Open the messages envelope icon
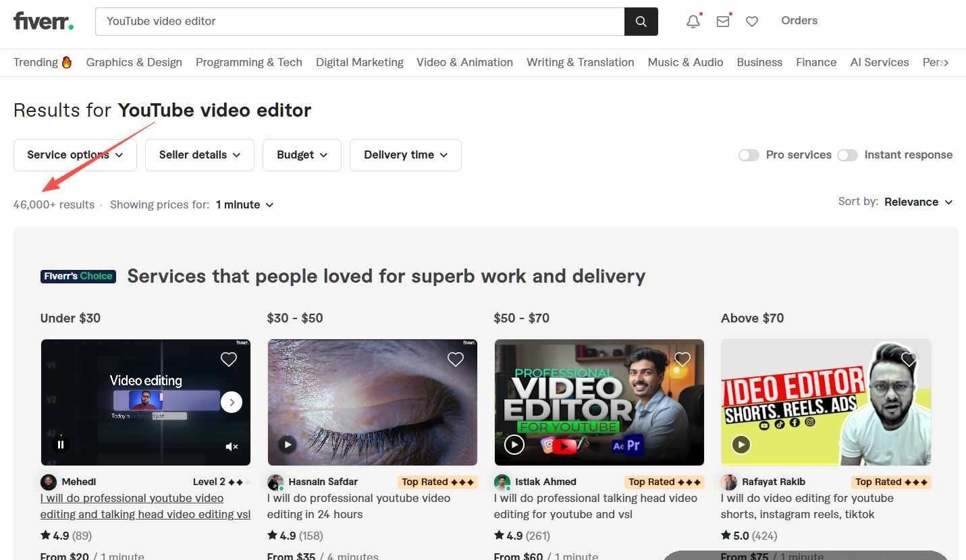 tap(723, 22)
